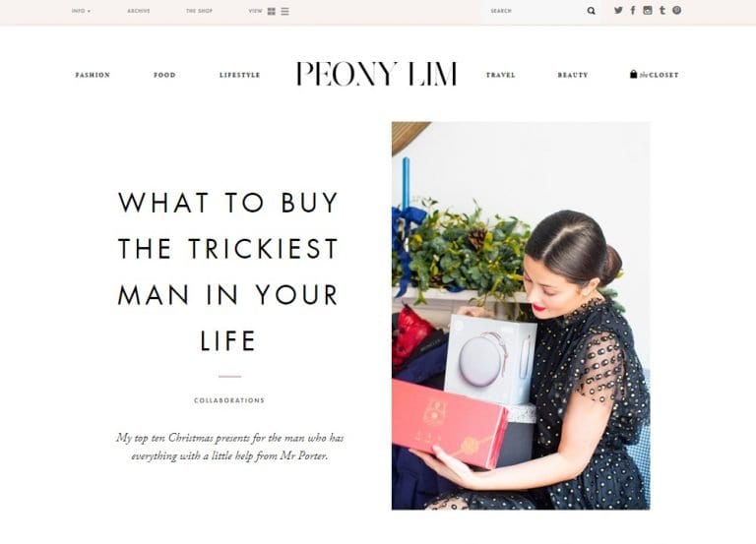Open the Archive link

(139, 11)
